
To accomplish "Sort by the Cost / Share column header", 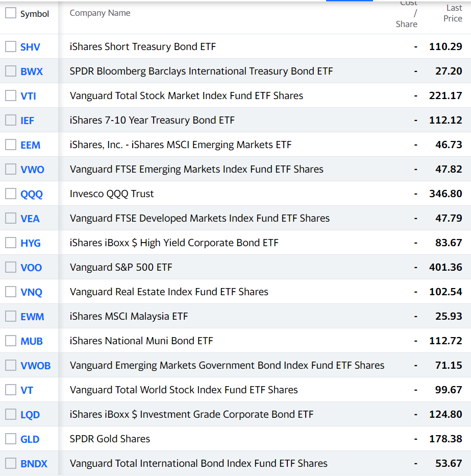I will click(x=406, y=14).
